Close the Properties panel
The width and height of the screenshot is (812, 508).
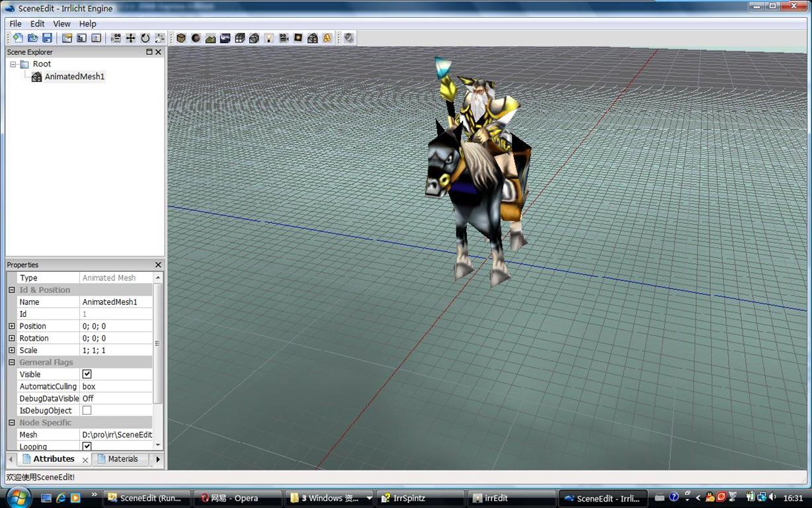point(158,265)
